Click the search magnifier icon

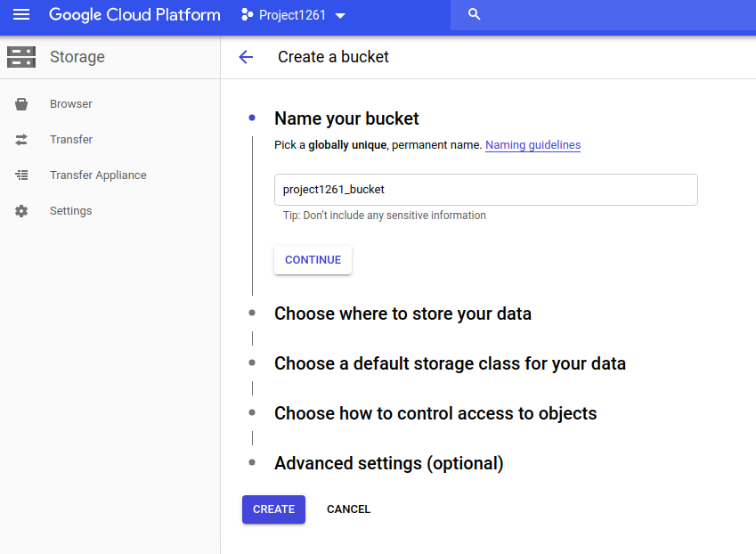click(x=474, y=14)
